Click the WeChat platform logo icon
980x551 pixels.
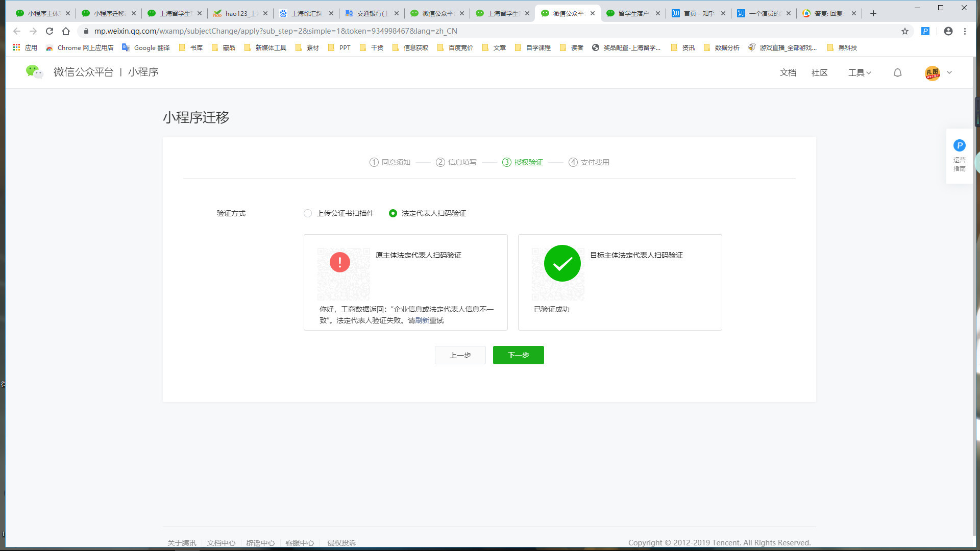[x=34, y=72]
